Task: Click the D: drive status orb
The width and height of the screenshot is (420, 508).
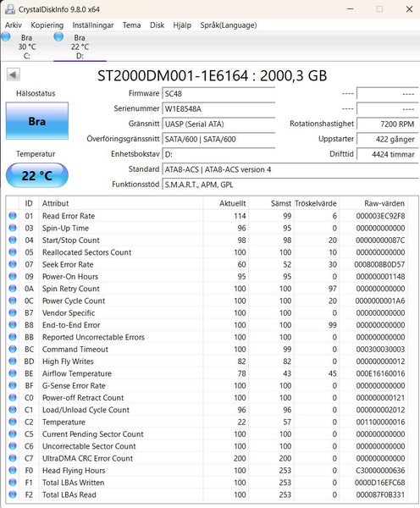Action: click(x=58, y=36)
